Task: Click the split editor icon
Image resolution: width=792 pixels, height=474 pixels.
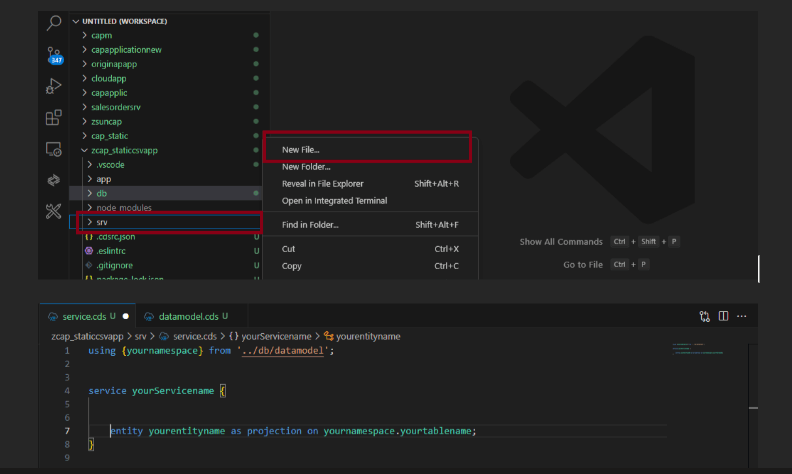Action: [723, 316]
